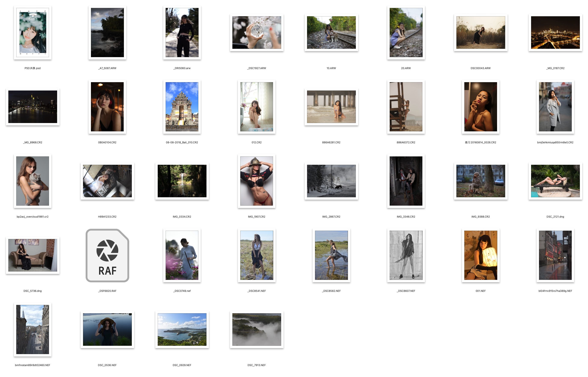Select the IMG_2867.CR2 snowy landscape thumbnail

pos(331,181)
